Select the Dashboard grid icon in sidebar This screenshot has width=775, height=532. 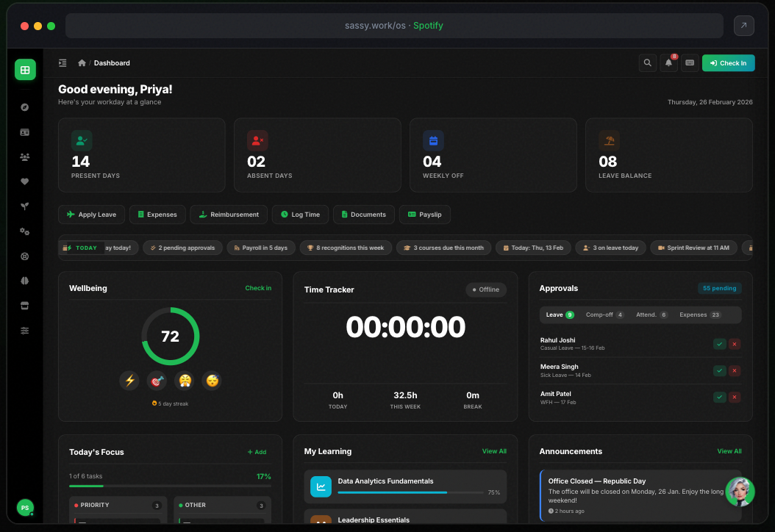tap(25, 69)
